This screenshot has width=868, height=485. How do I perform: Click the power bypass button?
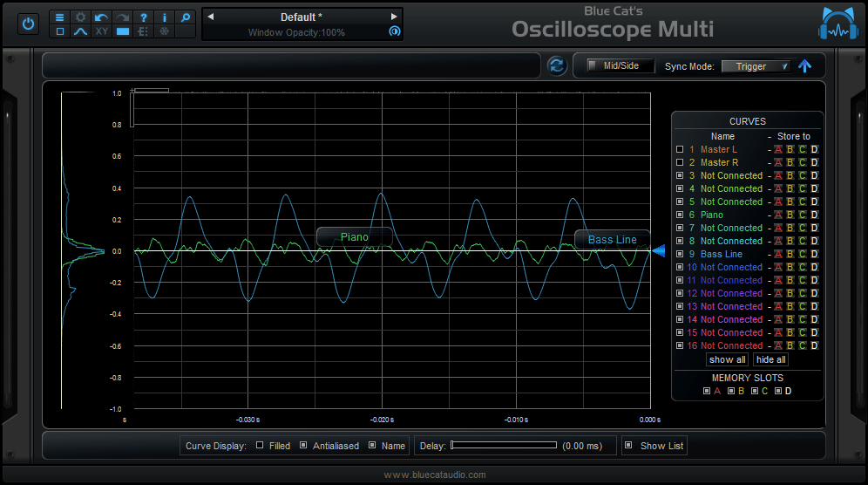point(28,24)
